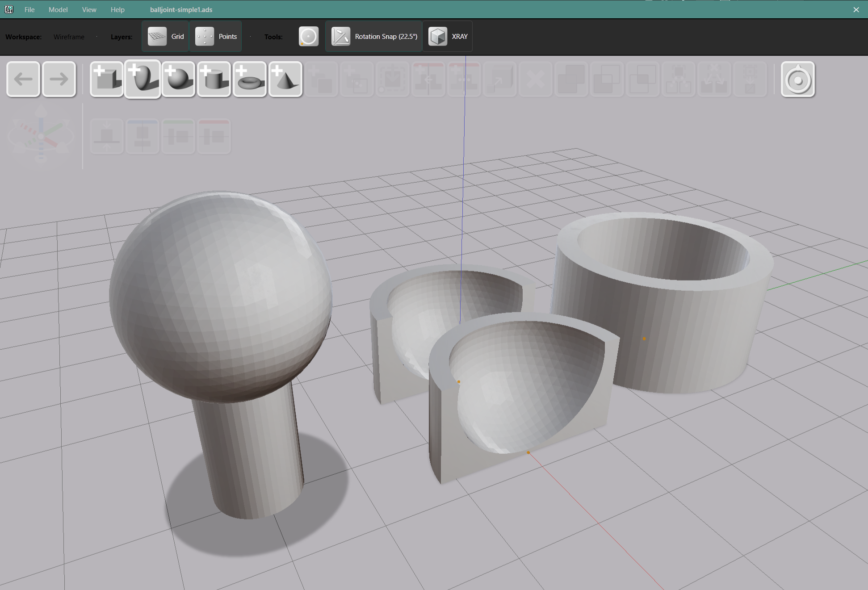Add an ellipsoid primitive
The image size is (868, 590).
click(x=143, y=79)
